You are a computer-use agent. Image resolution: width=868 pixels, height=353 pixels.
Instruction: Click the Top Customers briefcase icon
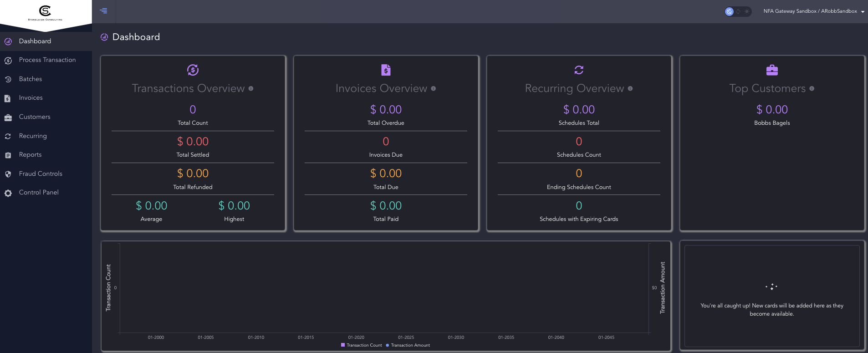tap(772, 70)
